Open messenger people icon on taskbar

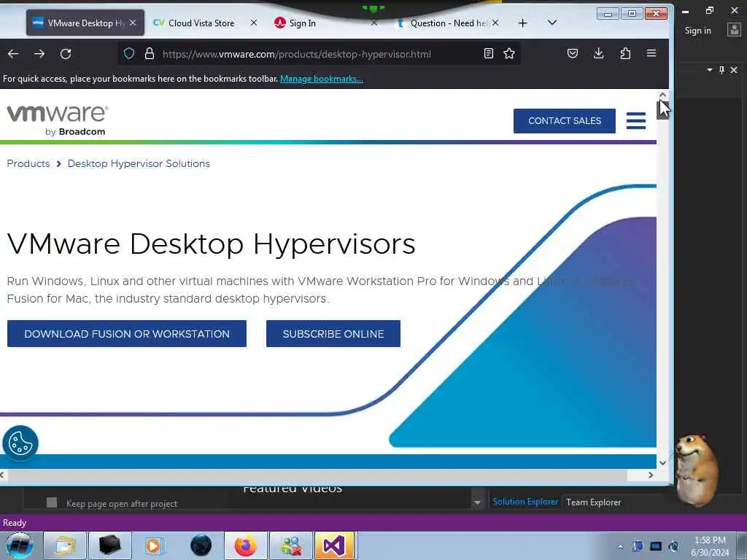tap(291, 545)
